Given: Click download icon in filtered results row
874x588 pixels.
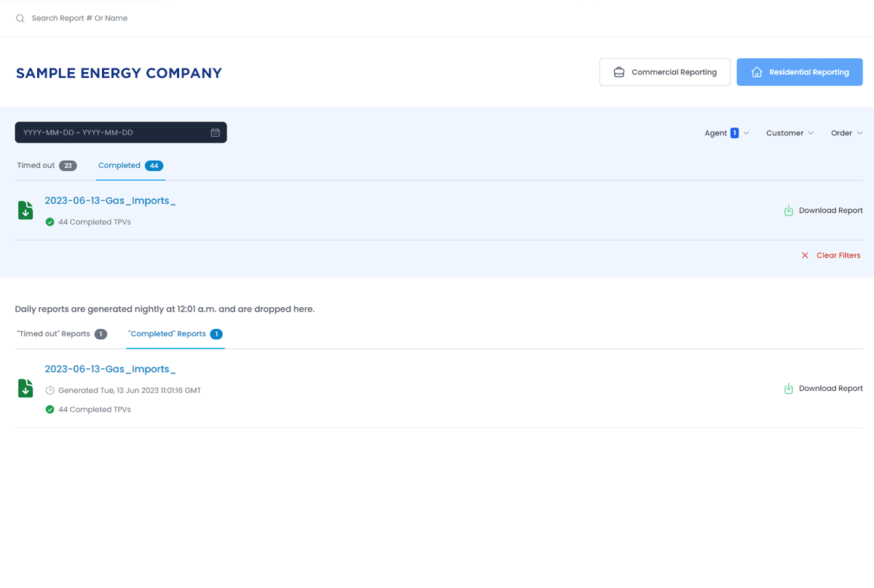Looking at the screenshot, I should pyautogui.click(x=788, y=210).
